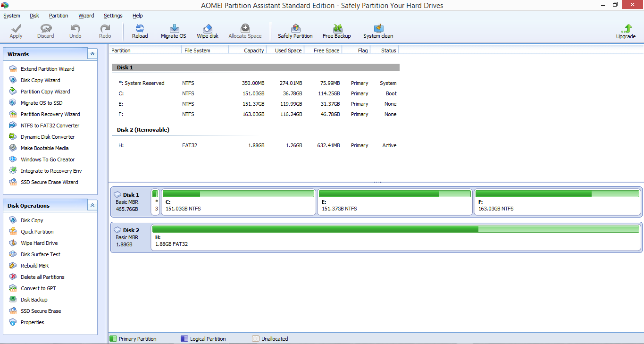Sort by Capacity column header
Image resolution: width=644 pixels, height=344 pixels.
tap(248, 50)
